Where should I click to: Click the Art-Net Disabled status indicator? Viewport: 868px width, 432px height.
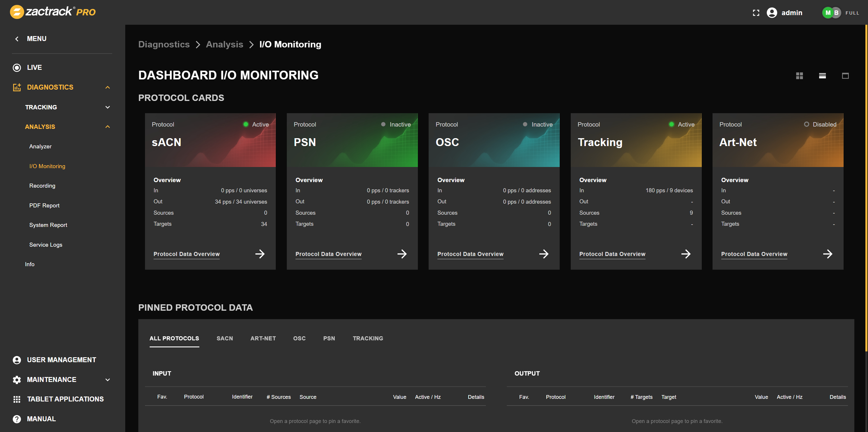point(806,125)
